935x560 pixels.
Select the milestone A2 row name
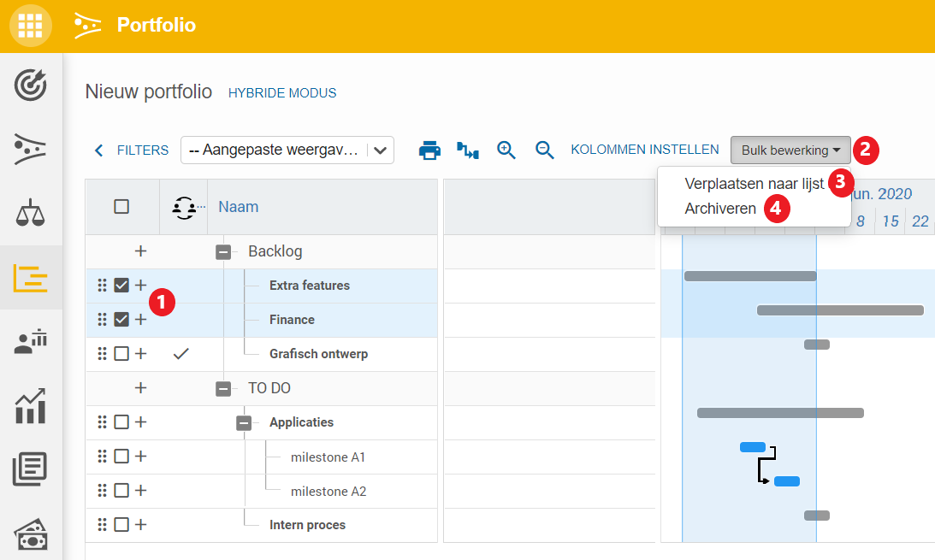pos(328,492)
